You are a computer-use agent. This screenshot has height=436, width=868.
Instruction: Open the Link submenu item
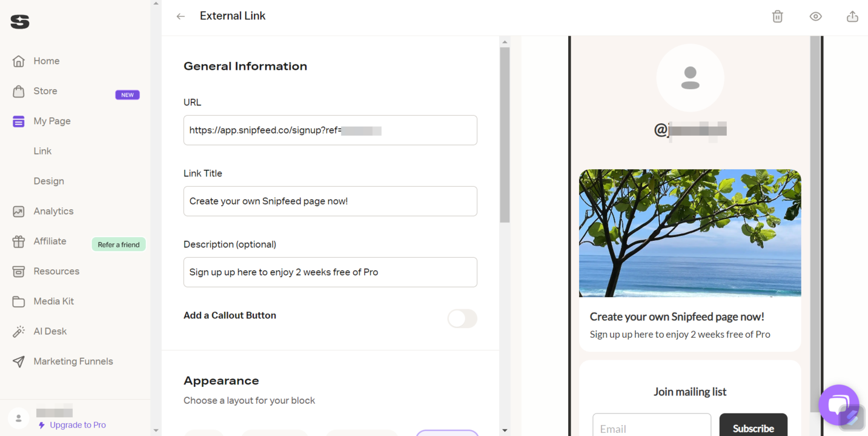(x=42, y=151)
